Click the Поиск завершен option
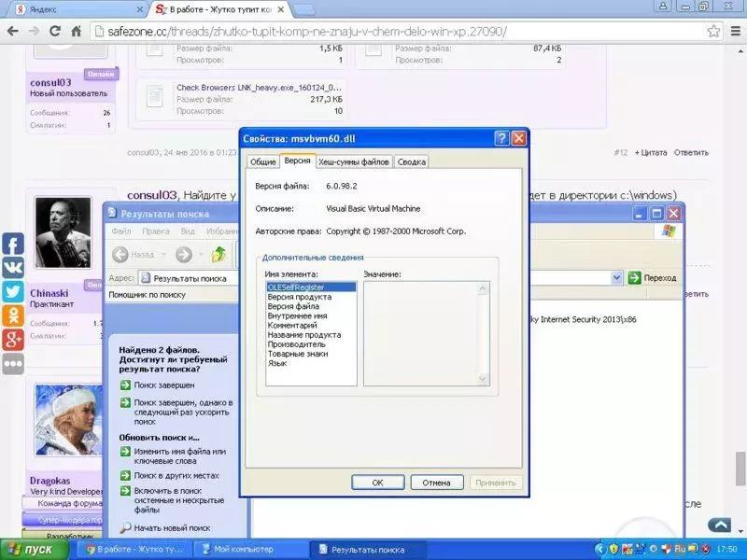The height and width of the screenshot is (560, 747). pyautogui.click(x=164, y=385)
